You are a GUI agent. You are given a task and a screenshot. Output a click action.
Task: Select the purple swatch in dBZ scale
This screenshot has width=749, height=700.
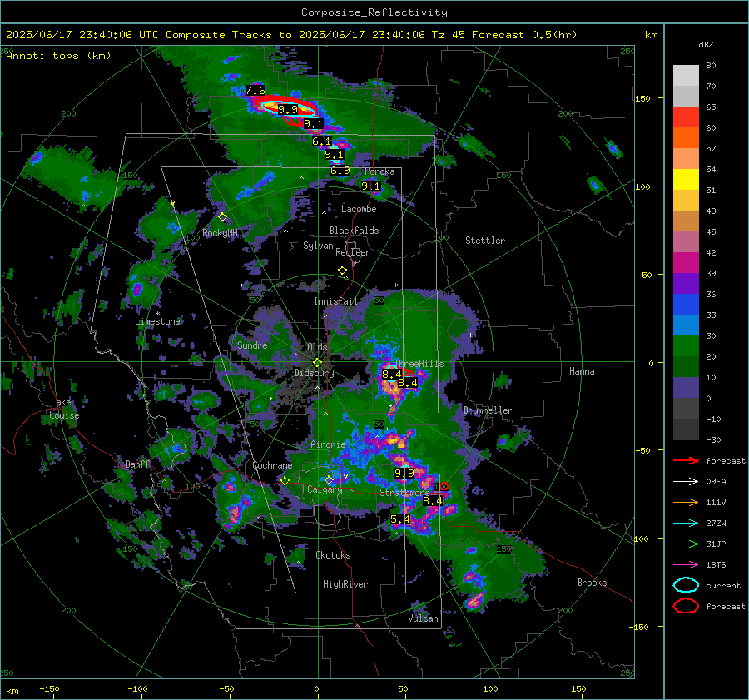[686, 283]
